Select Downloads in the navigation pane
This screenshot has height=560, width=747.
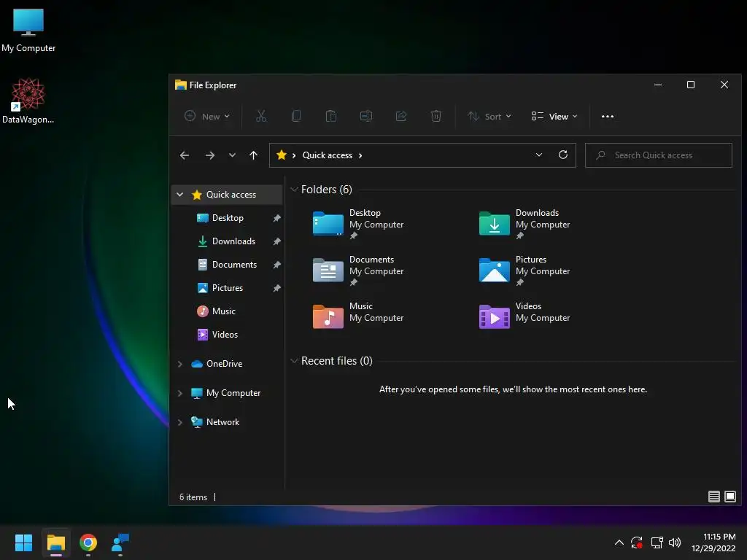click(x=234, y=241)
